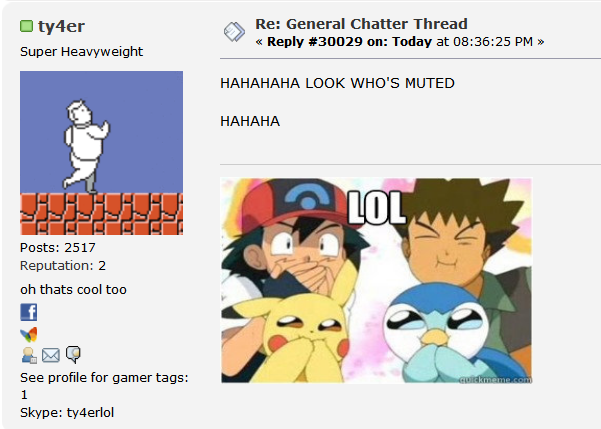Click the 'See profile for gamer tags' text
This screenshot has height=429, width=601.
pos(104,378)
